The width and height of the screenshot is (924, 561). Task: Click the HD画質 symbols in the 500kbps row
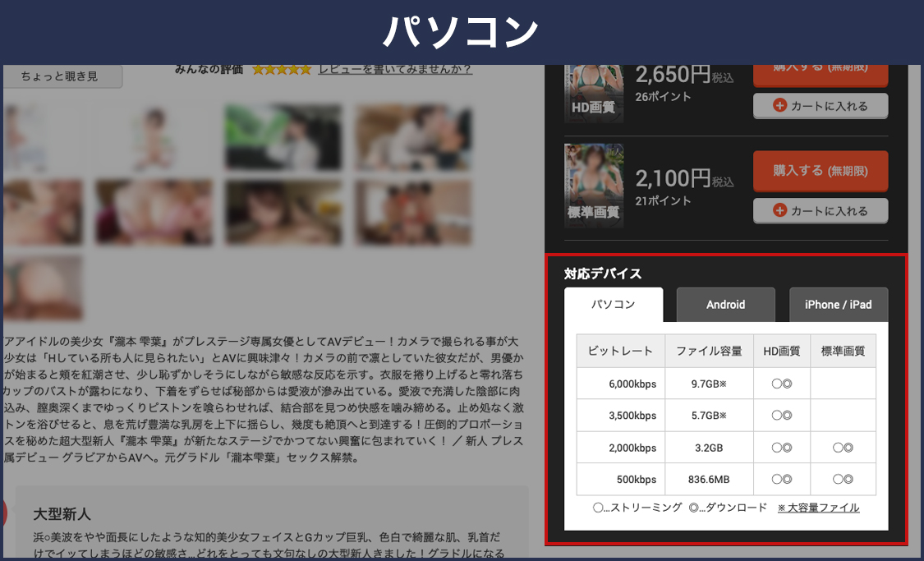click(782, 479)
